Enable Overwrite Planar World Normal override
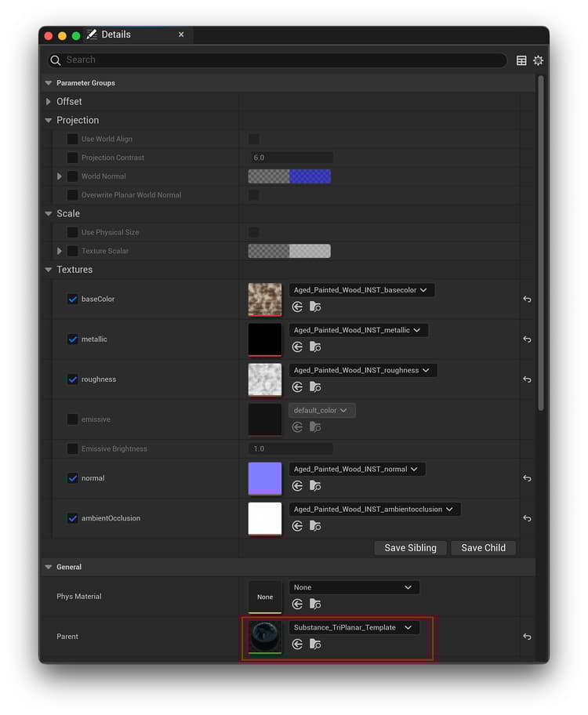The width and height of the screenshot is (588, 715). (73, 195)
